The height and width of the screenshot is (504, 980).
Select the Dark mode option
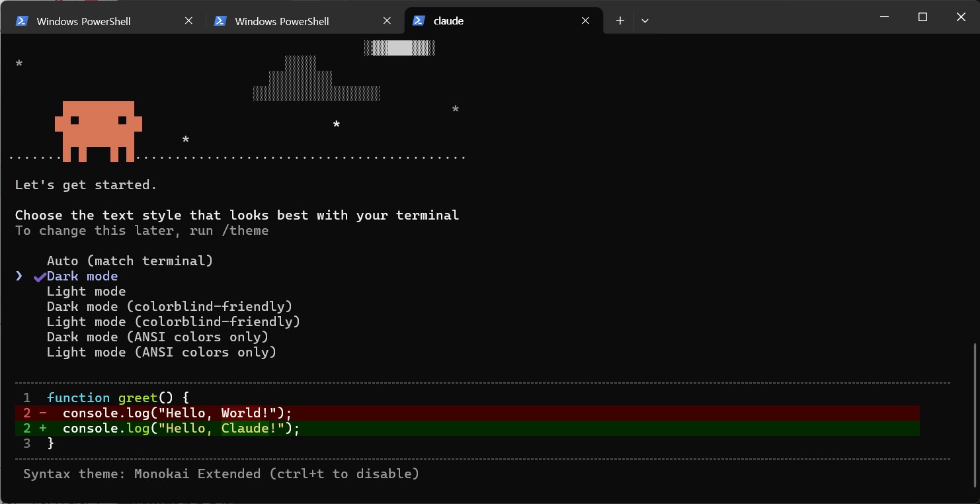[82, 276]
